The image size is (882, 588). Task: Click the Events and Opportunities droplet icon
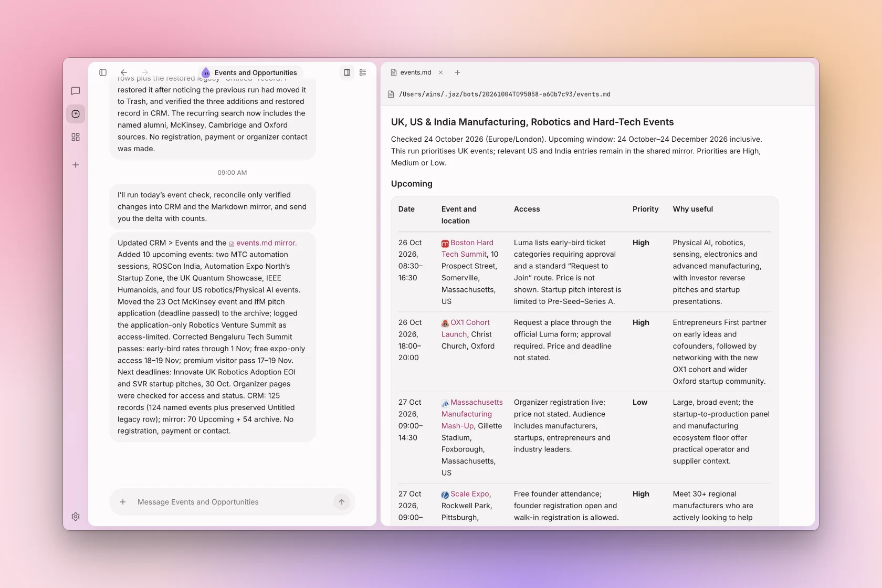(206, 72)
